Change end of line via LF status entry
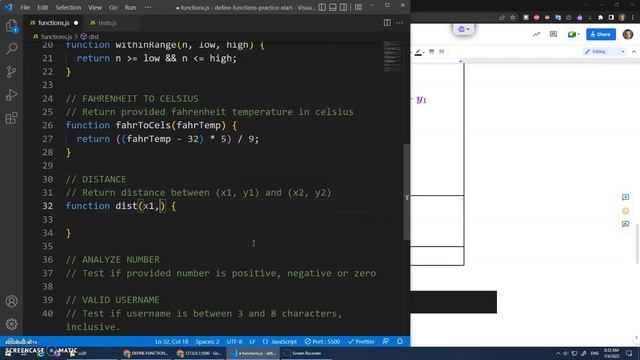Viewport: 640px width, 360px height. pyautogui.click(x=252, y=342)
